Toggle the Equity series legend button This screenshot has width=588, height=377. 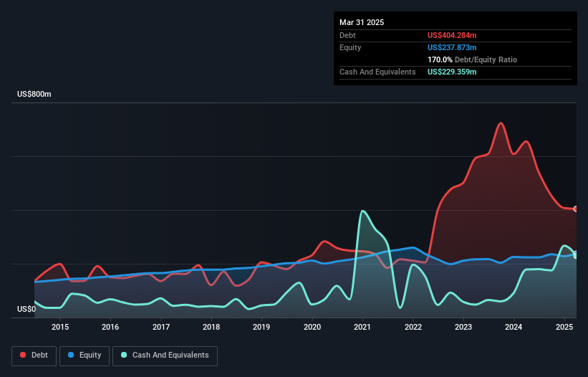coord(85,355)
